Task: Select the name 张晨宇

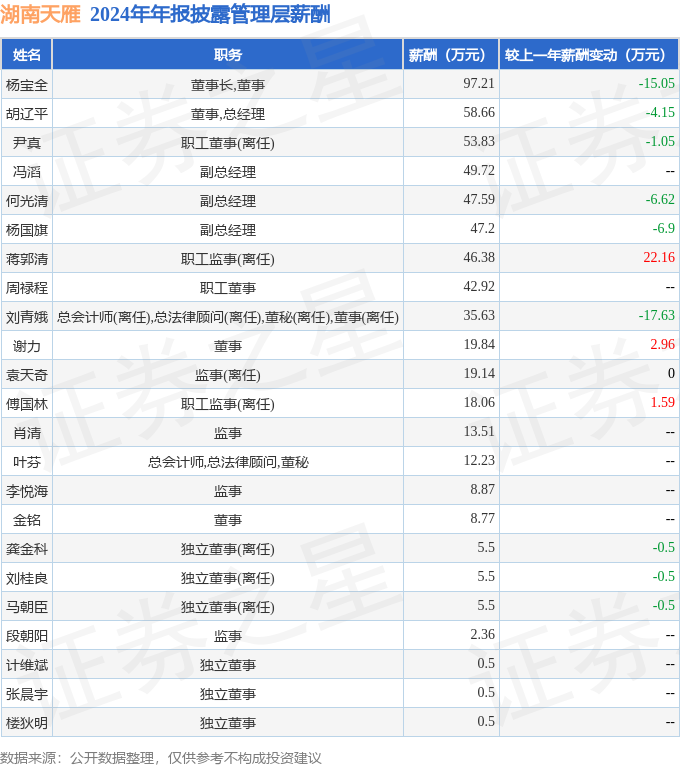Action: pos(26,694)
